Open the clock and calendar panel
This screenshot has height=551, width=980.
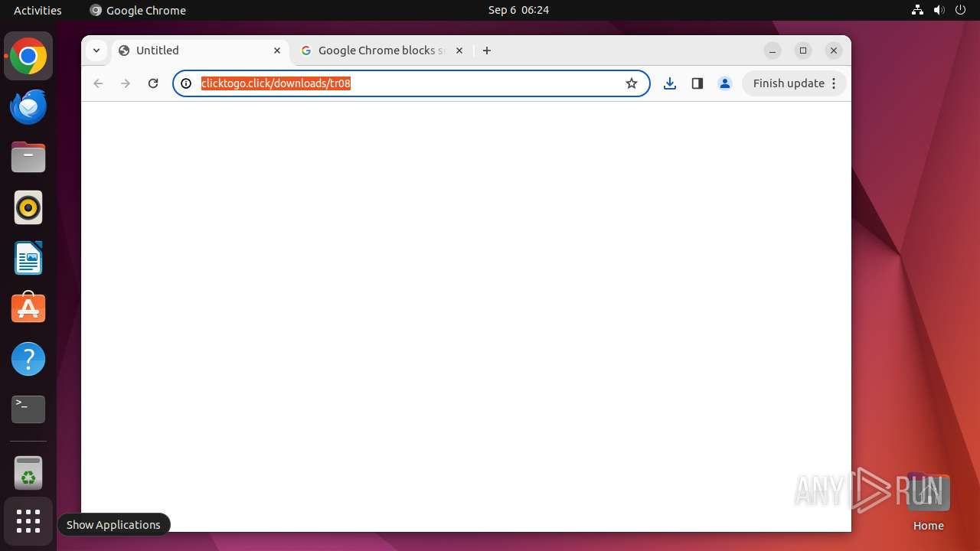[518, 10]
